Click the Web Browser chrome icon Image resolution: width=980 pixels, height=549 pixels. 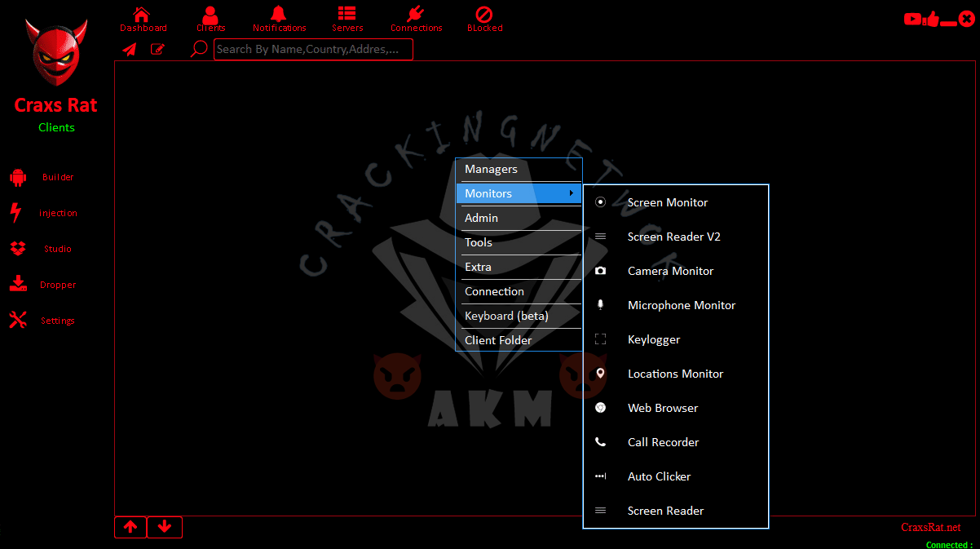click(601, 408)
